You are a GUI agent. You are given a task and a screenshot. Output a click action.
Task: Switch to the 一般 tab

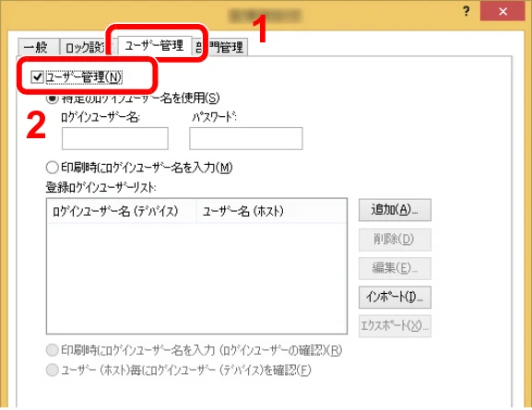pos(39,47)
